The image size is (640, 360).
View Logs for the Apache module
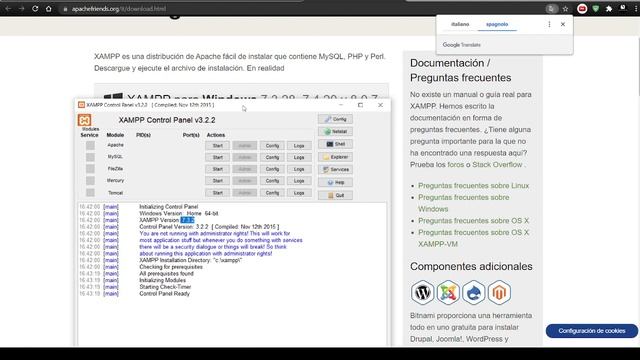click(x=299, y=146)
